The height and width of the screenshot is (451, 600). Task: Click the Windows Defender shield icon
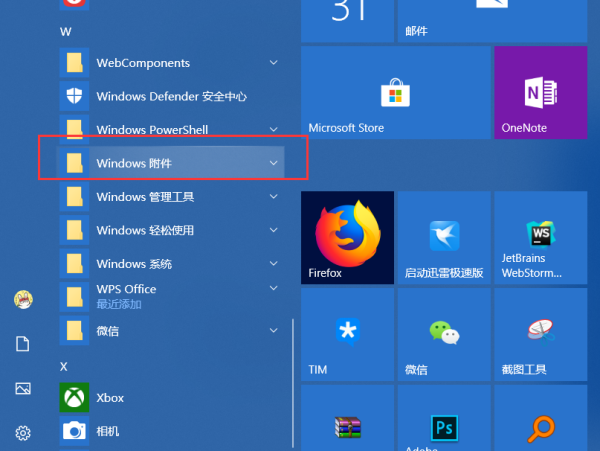pos(74,96)
